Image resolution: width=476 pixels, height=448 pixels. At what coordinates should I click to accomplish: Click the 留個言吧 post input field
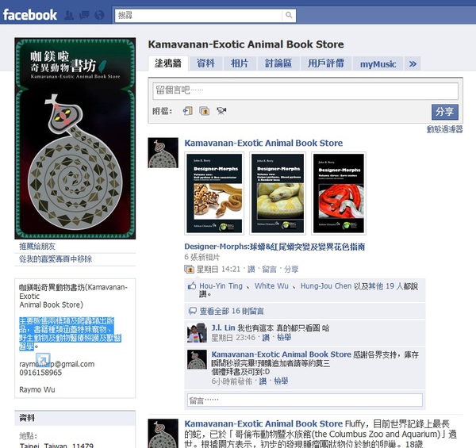pos(305,90)
